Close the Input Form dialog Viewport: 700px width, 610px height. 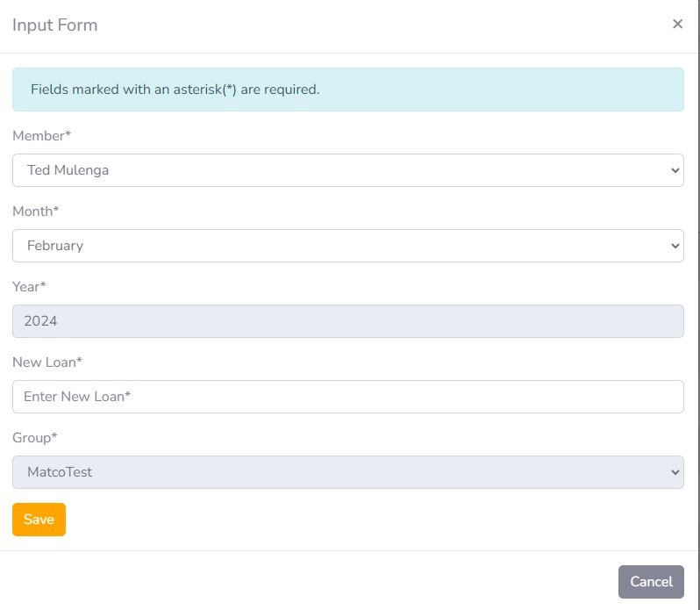pyautogui.click(x=677, y=25)
